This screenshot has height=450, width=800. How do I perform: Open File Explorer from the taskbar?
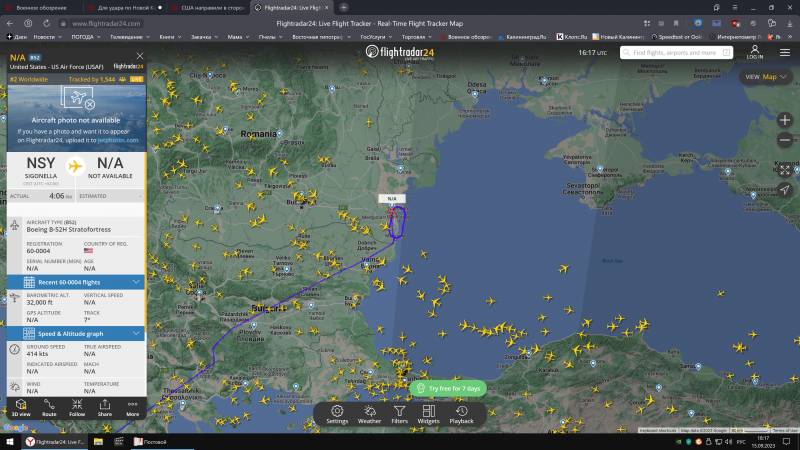98,442
